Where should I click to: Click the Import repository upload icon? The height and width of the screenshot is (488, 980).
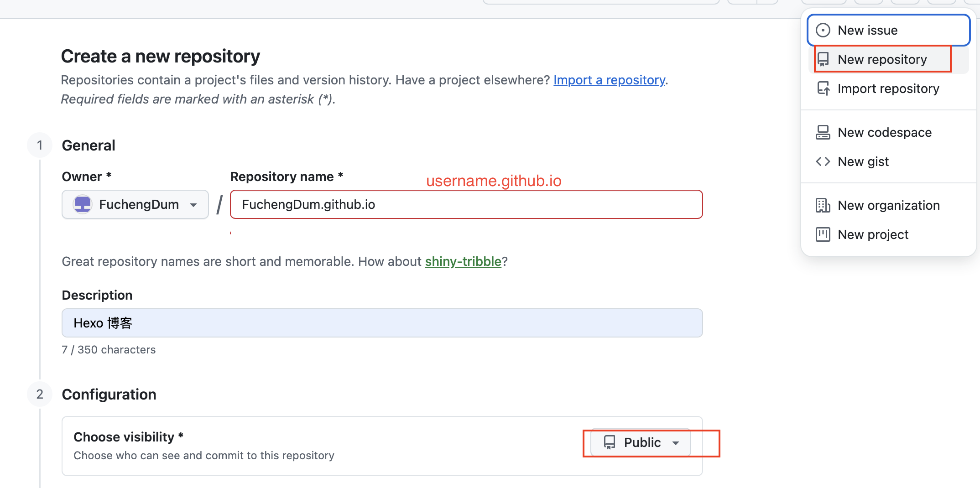coord(823,88)
